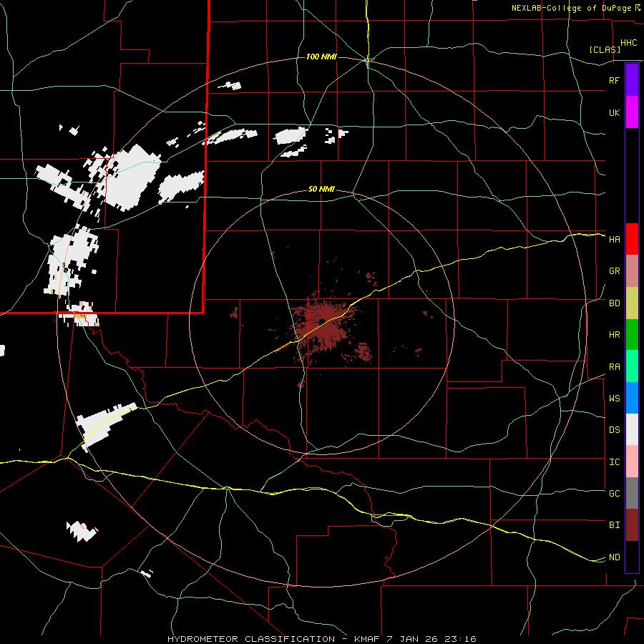Click the [CLAS] label

(x=605, y=49)
